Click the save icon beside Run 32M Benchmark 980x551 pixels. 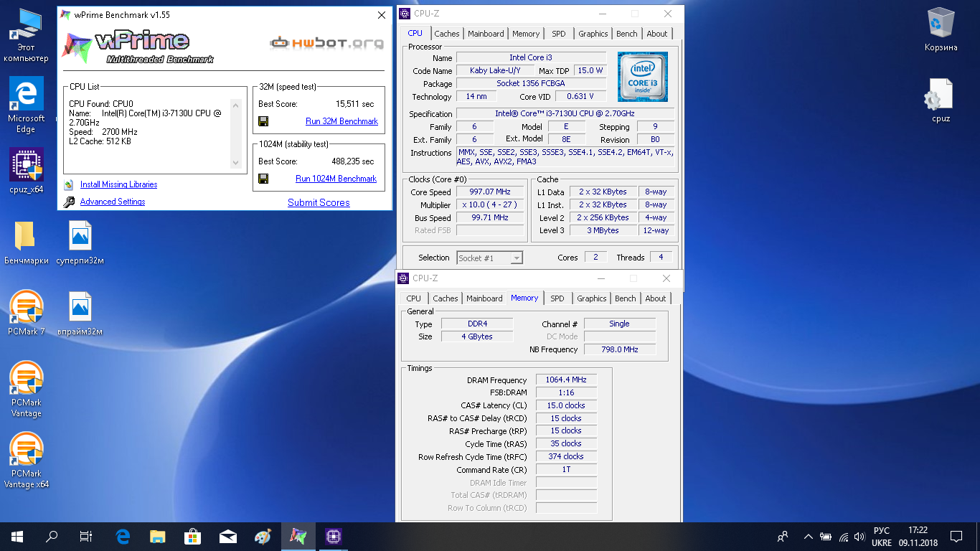[x=263, y=121]
